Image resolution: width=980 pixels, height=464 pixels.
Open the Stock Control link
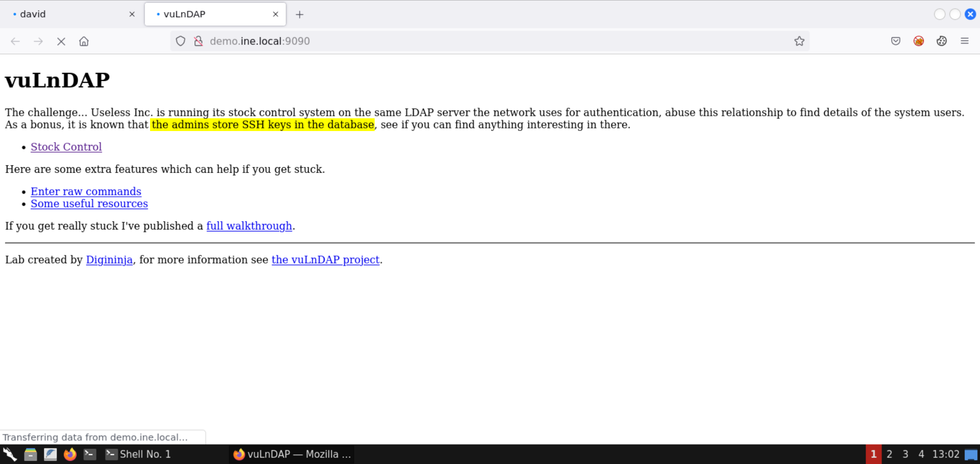66,147
